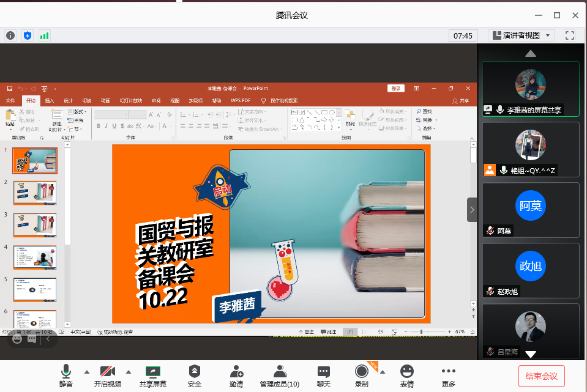This screenshot has width=587, height=392.
Task: Open the blue security shield icon
Action: pos(28,35)
